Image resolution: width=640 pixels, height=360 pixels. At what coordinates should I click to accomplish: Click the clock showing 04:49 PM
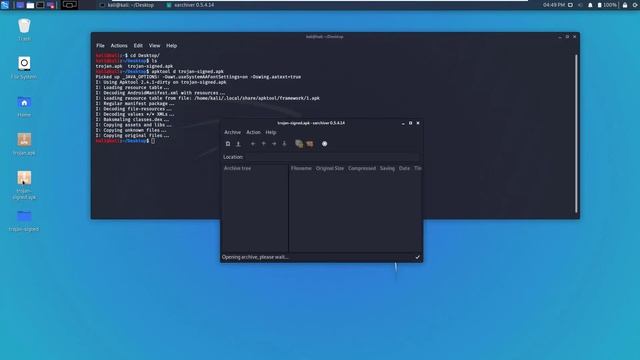(554, 5)
